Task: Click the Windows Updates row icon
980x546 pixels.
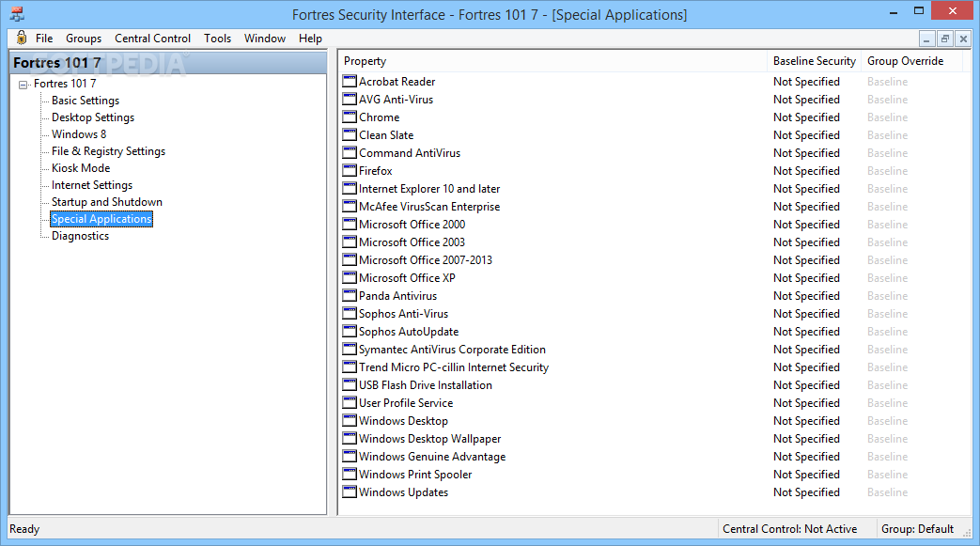Action: (350, 491)
